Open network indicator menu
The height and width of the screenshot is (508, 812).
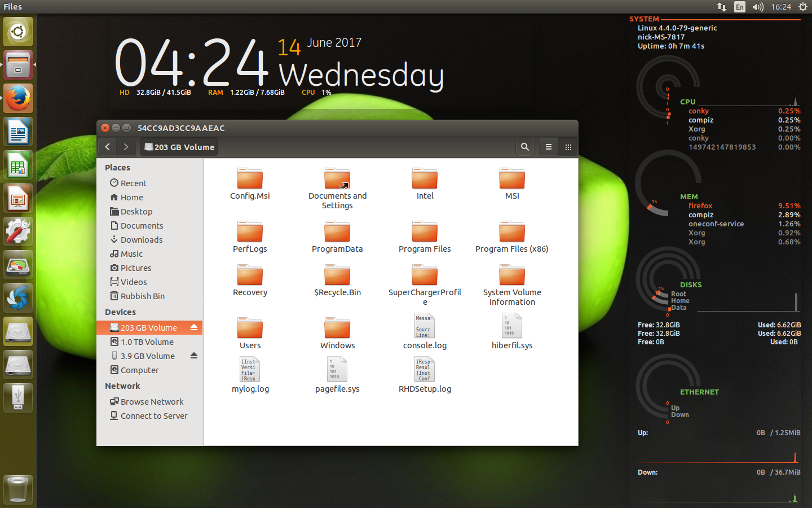pos(722,7)
